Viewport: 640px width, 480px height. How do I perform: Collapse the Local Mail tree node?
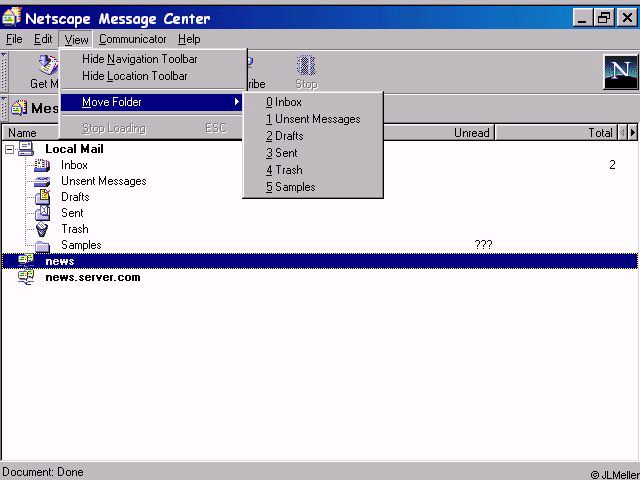9,150
